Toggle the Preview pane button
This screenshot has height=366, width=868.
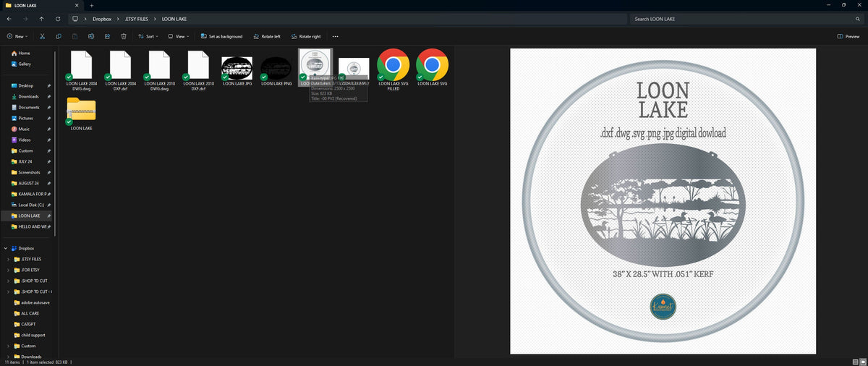[x=848, y=36]
